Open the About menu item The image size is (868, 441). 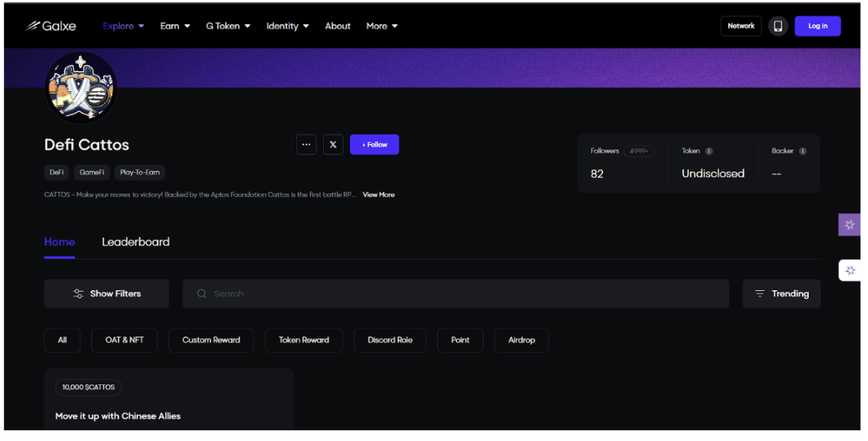338,26
